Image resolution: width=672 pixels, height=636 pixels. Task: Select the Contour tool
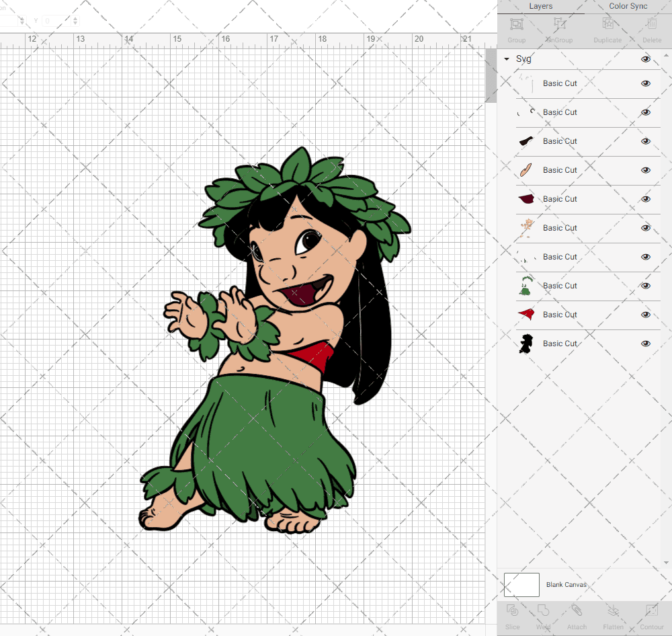click(x=652, y=610)
